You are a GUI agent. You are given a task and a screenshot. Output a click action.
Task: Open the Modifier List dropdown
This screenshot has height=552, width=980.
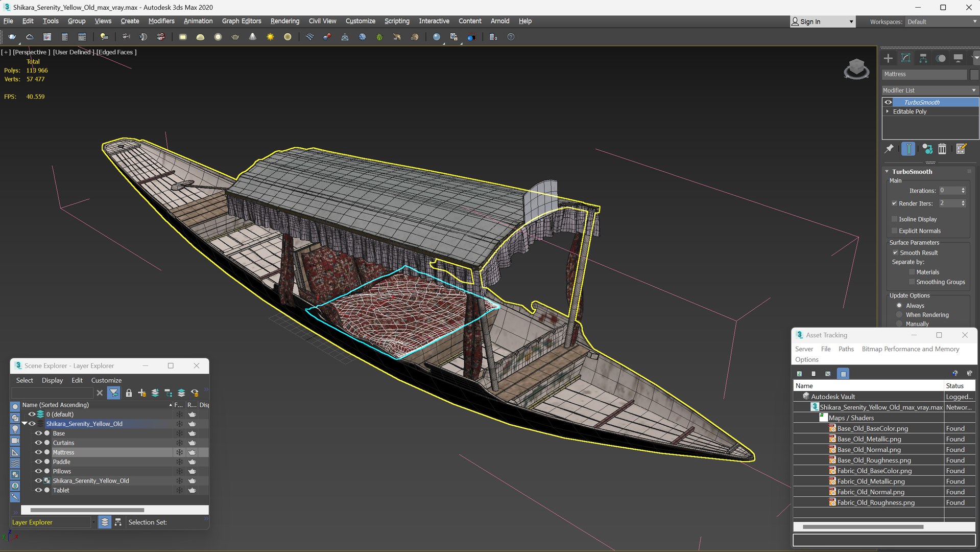tap(929, 90)
